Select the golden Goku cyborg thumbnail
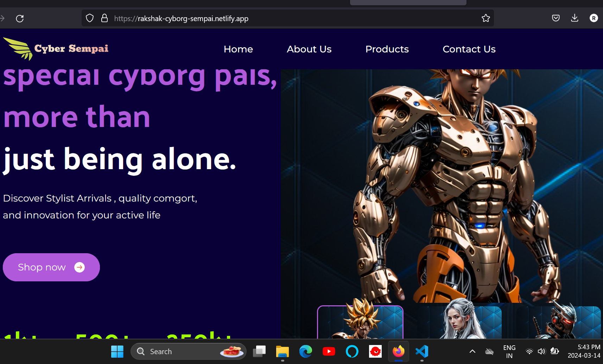The width and height of the screenshot is (603, 364). click(360, 322)
